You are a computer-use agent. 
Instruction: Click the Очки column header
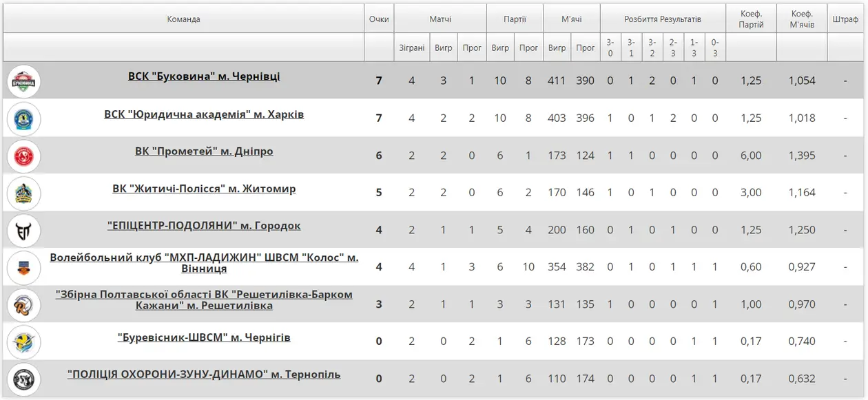379,19
